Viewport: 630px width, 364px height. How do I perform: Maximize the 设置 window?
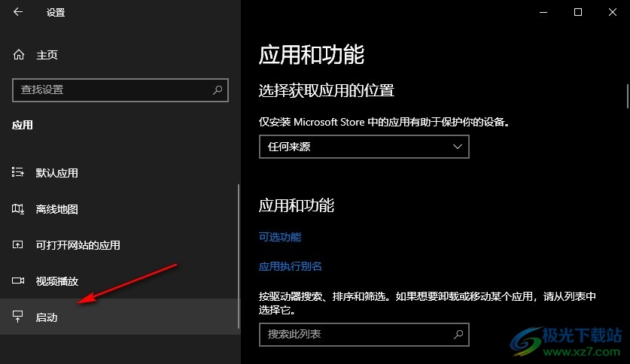[x=578, y=13]
